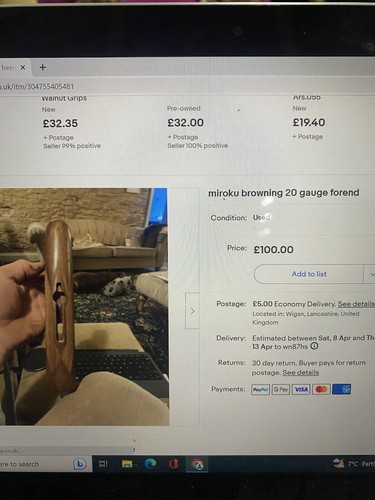Open Task View from the taskbar

[103, 464]
